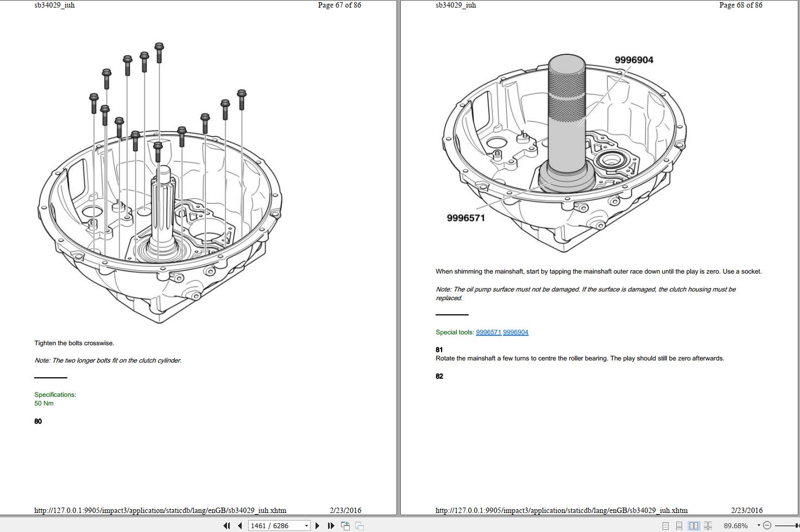This screenshot has height=532, width=800.
Task: Click the previous view icon
Action: coord(345,525)
